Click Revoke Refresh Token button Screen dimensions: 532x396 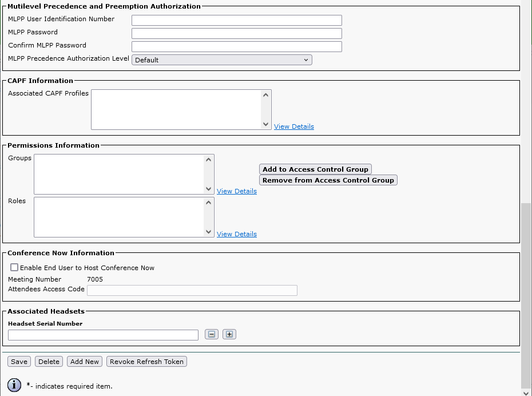tap(146, 361)
